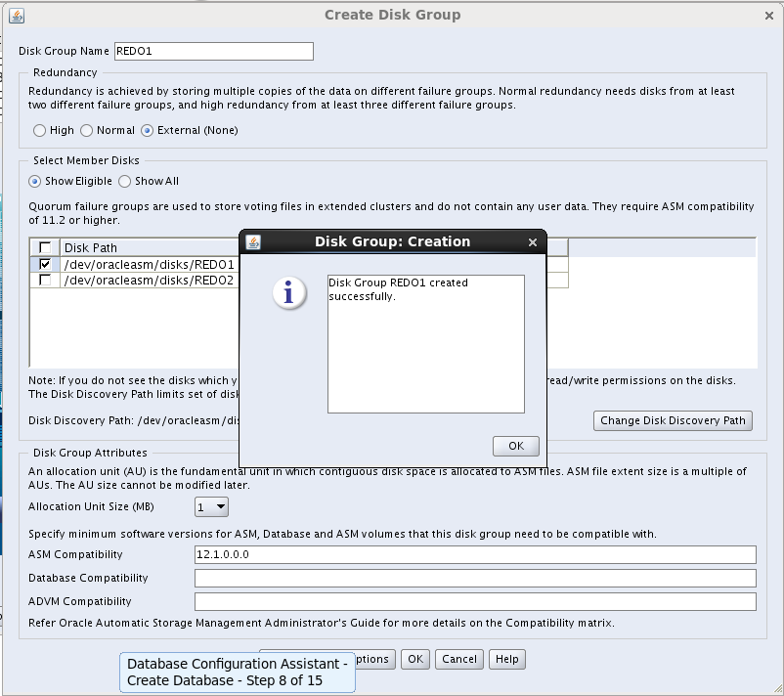Click Cancel button of Create Disk Group

click(459, 659)
